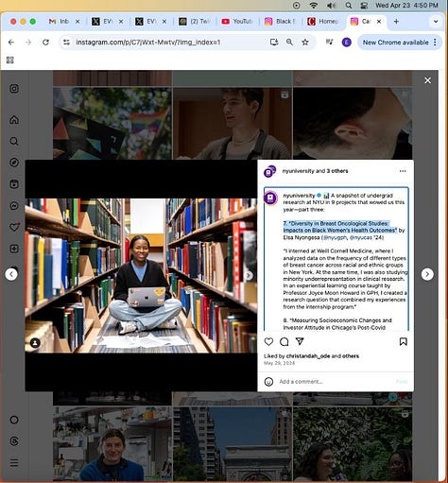Open Messenger icon in sidebar
Viewport: 448px width, 483px height.
[14, 206]
